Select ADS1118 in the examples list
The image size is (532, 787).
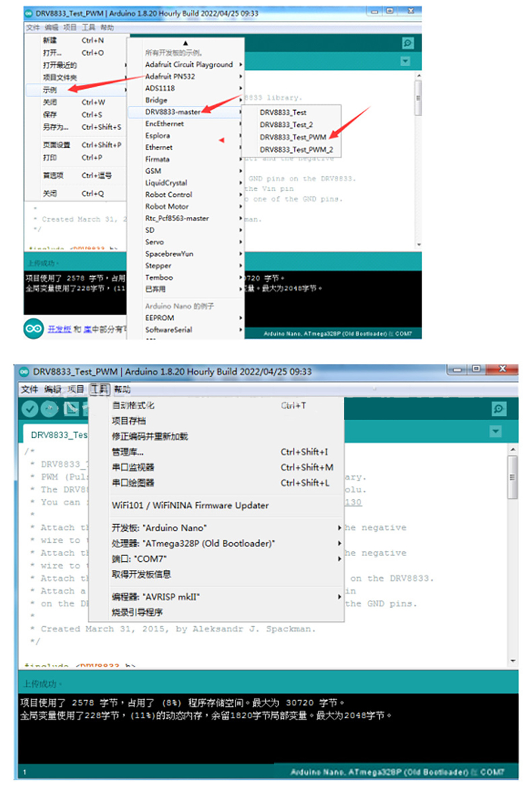[x=186, y=88]
